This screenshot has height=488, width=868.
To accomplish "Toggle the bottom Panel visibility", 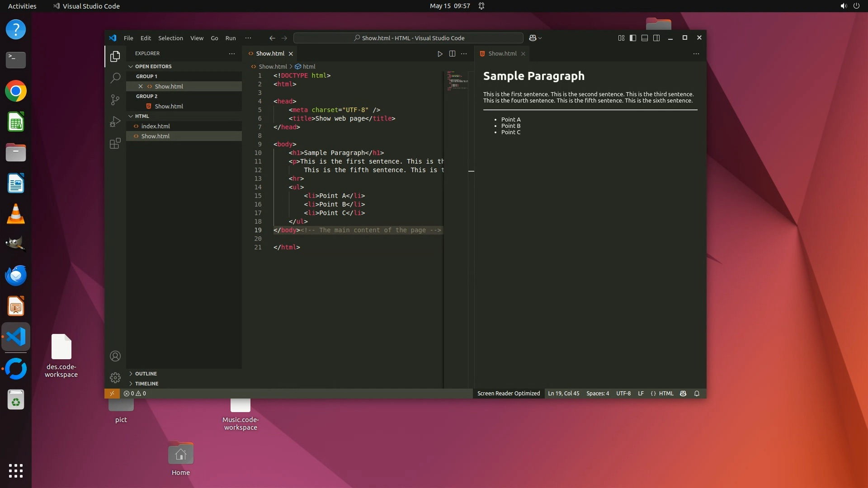I will 645,38.
